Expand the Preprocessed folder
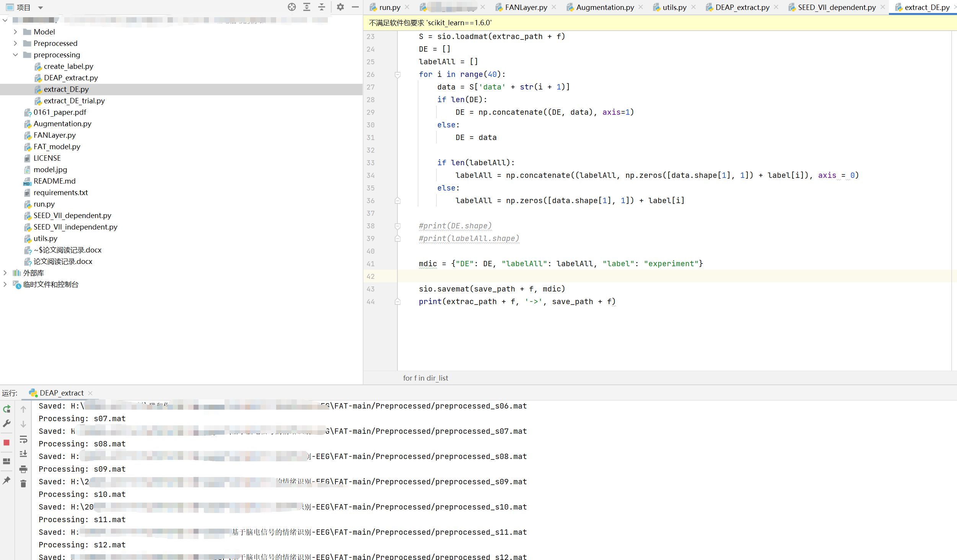The width and height of the screenshot is (957, 560). (15, 43)
